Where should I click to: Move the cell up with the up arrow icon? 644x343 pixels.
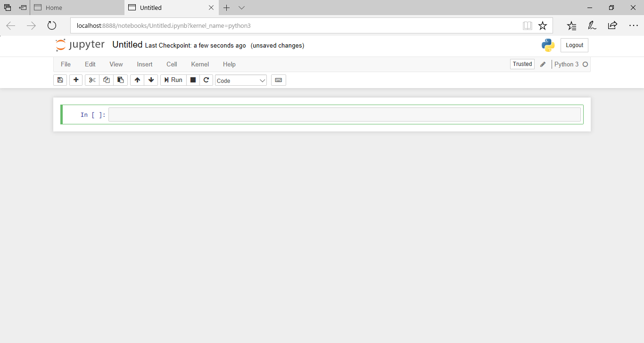point(137,80)
